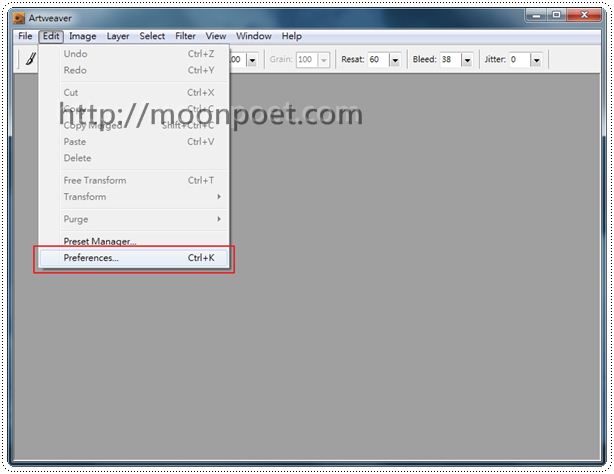Open the File menu
The height and width of the screenshot is (474, 614).
coord(26,36)
